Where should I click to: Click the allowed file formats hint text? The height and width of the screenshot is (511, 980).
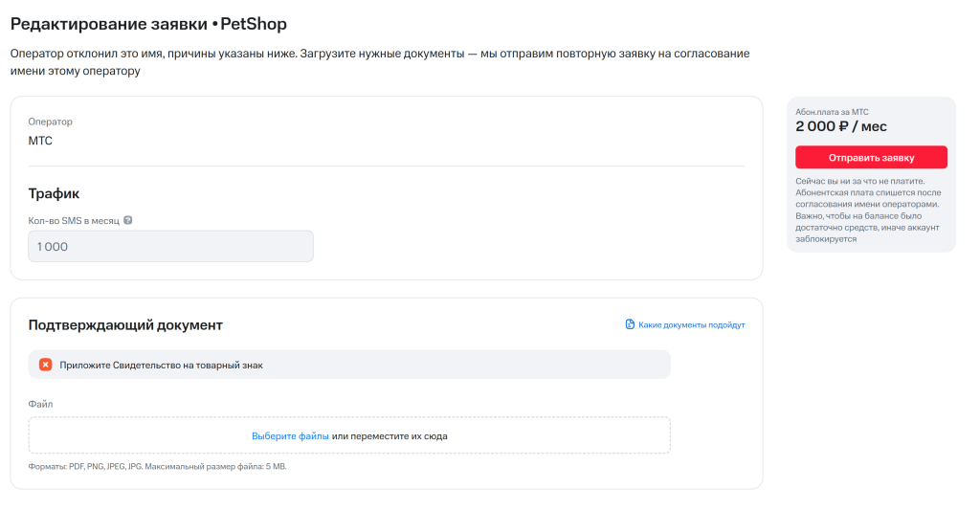[x=157, y=467]
